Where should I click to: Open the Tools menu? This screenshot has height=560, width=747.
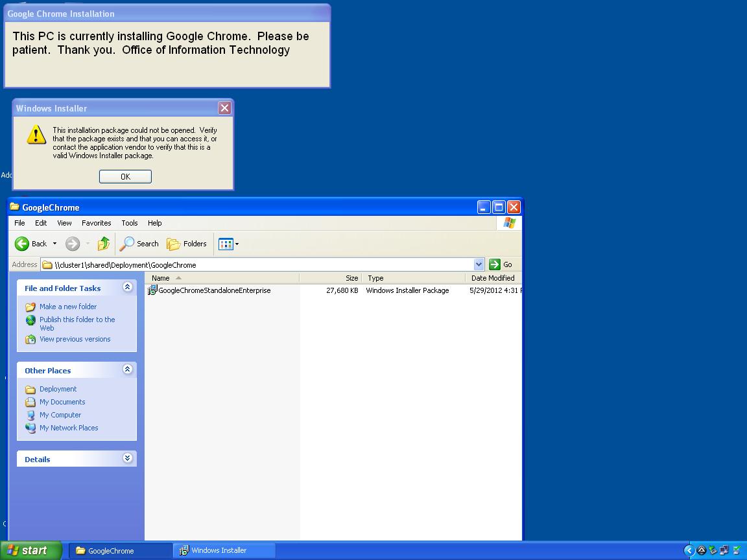130,223
